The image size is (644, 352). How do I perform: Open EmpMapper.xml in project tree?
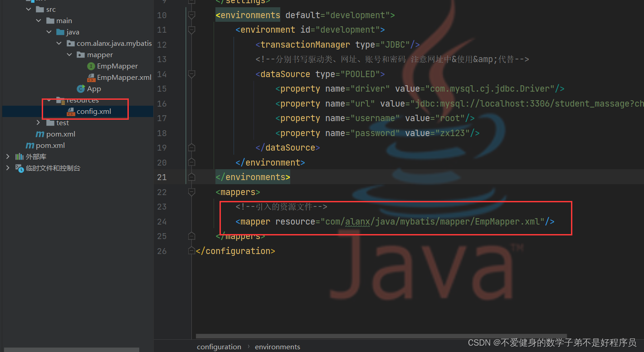(x=124, y=78)
